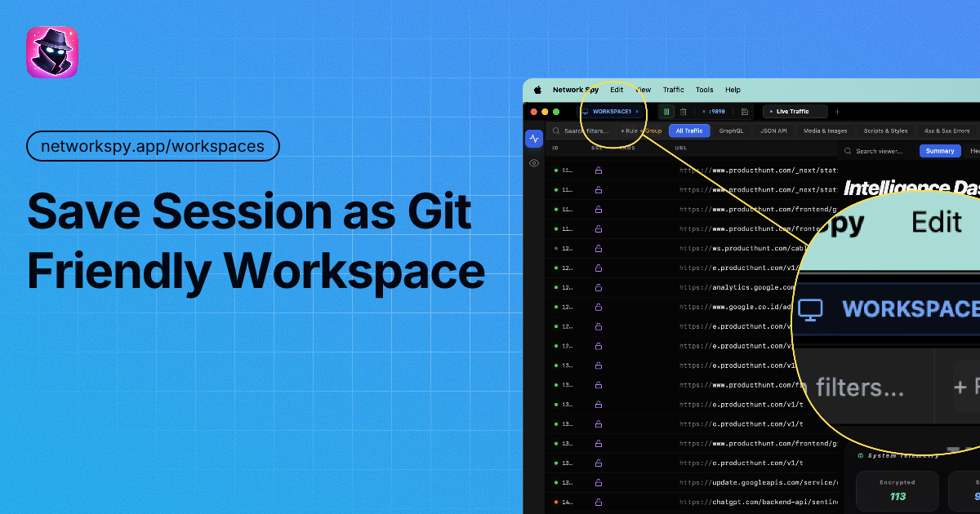This screenshot has height=514, width=980.
Task: Sort by the URL column header
Action: [681, 148]
